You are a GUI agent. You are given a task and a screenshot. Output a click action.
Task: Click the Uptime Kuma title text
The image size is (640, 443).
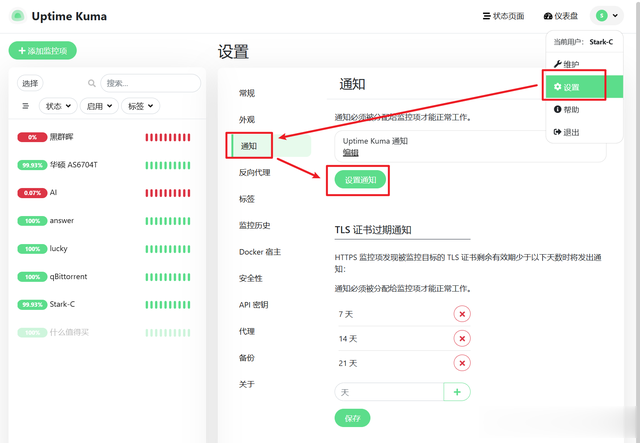pos(69,16)
